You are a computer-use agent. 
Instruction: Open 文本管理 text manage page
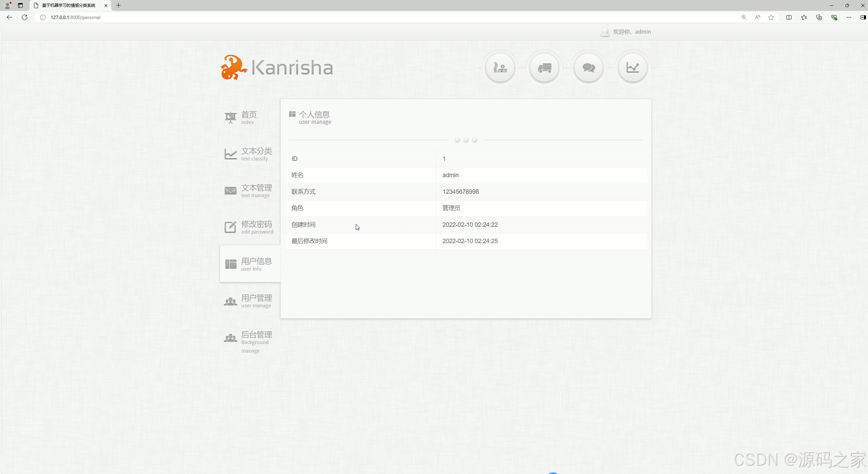(x=256, y=191)
